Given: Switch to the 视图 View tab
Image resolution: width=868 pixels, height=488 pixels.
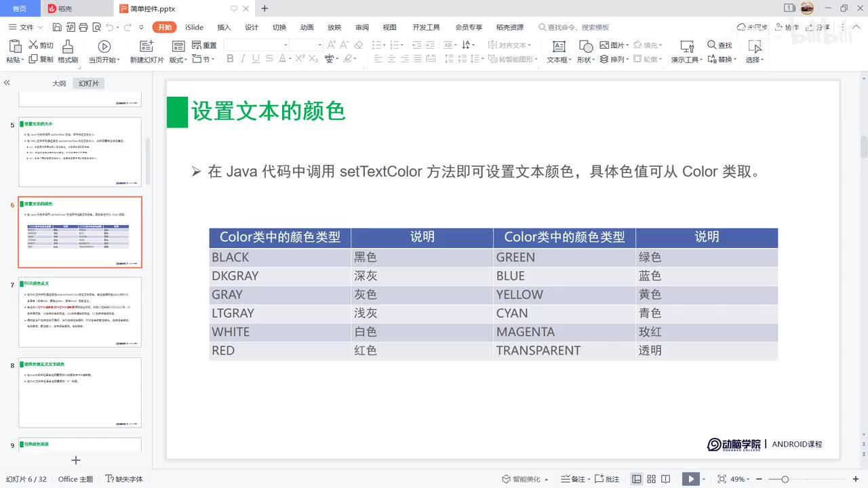Looking at the screenshot, I should coord(389,27).
